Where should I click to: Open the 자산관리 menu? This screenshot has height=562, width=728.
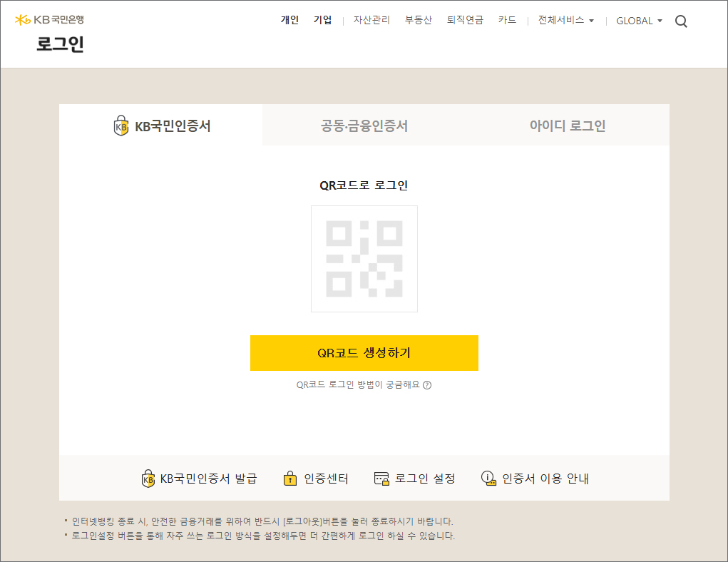pos(371,20)
